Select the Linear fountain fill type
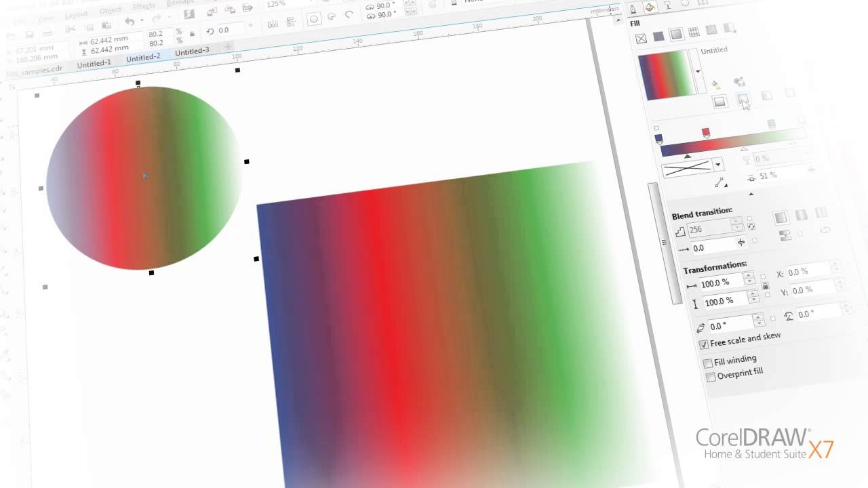 coord(719,102)
